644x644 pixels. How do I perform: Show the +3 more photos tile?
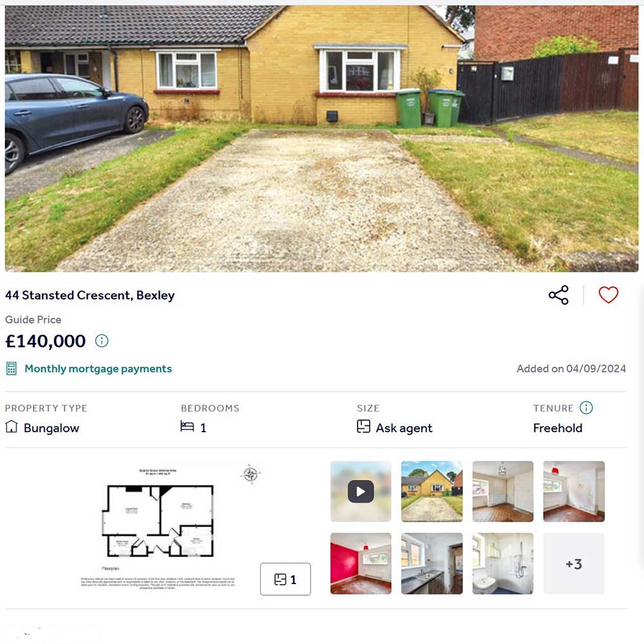(574, 563)
